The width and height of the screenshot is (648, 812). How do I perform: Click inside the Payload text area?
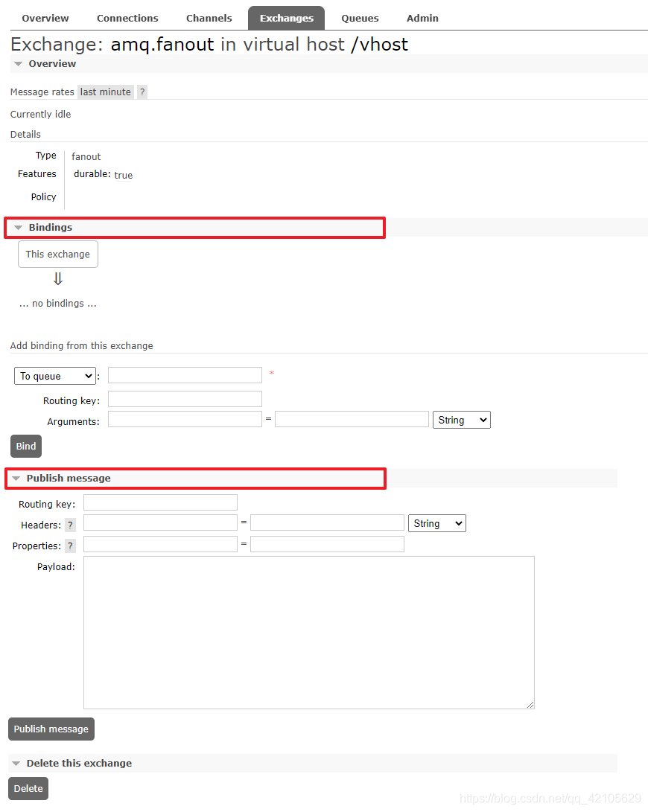309,633
